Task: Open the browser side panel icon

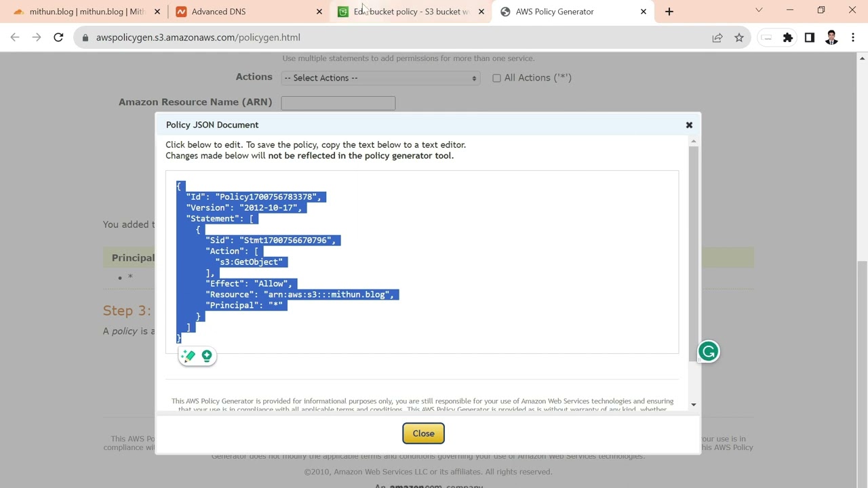Action: tap(810, 38)
